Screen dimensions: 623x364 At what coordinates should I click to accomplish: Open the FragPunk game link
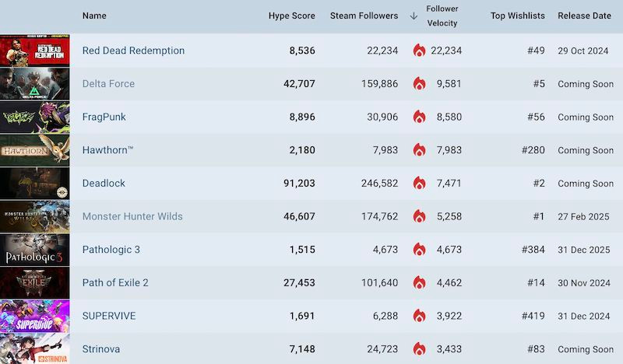(104, 117)
